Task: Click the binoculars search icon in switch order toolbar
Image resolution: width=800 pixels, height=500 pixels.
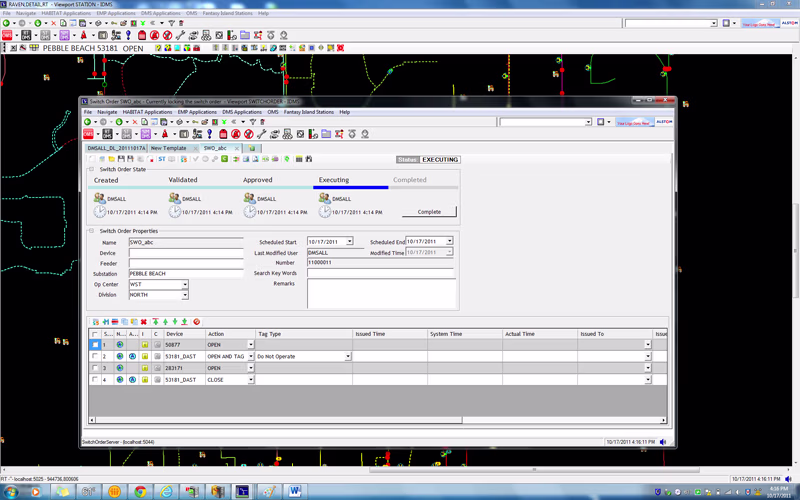Action: coord(308,159)
